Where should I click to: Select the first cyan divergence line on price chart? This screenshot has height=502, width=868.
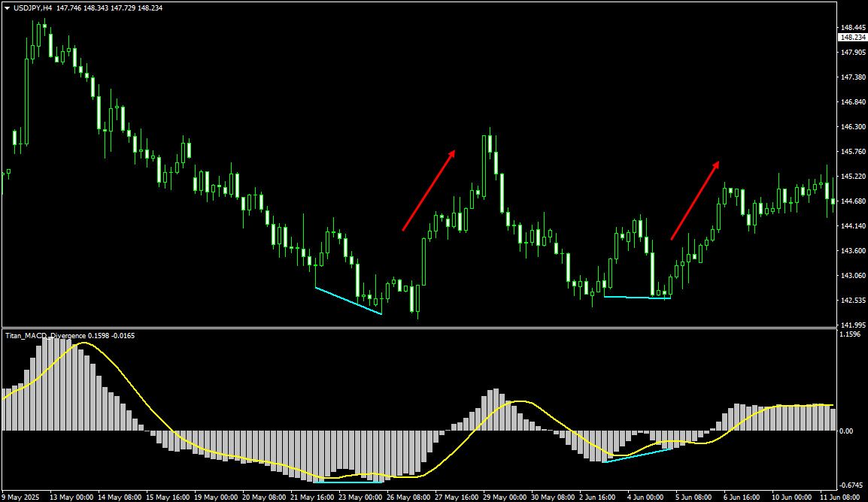pos(348,301)
